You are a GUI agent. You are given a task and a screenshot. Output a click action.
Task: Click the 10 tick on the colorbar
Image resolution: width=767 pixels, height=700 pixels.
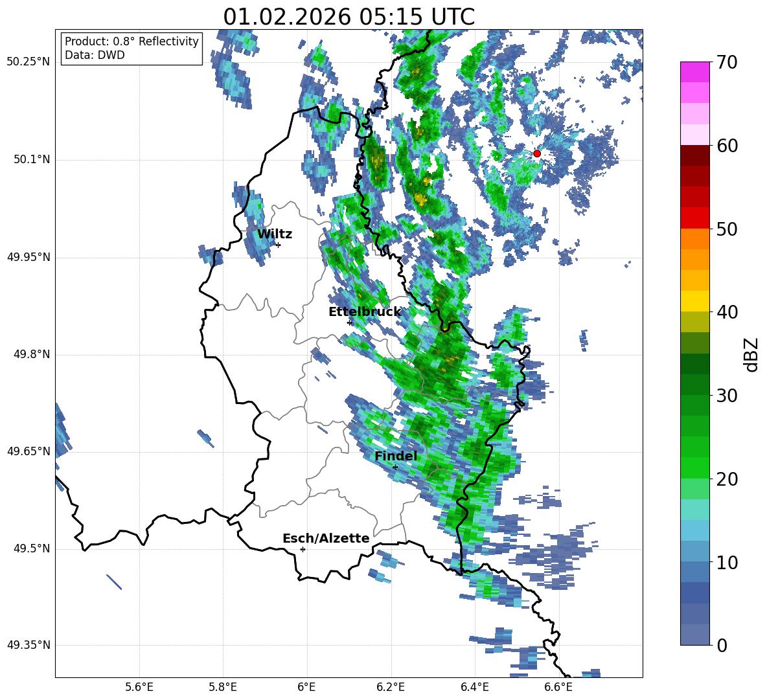pos(727,563)
